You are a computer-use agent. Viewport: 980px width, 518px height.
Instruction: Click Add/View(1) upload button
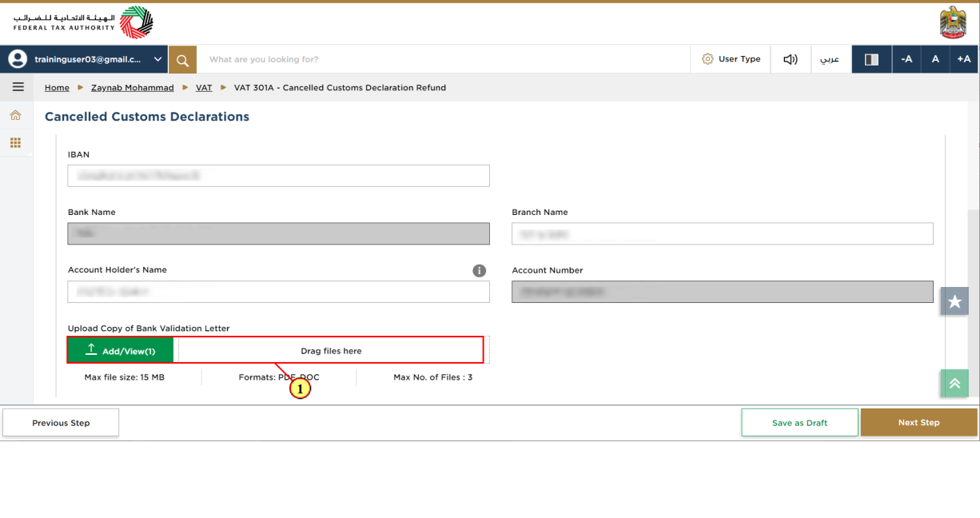(121, 351)
